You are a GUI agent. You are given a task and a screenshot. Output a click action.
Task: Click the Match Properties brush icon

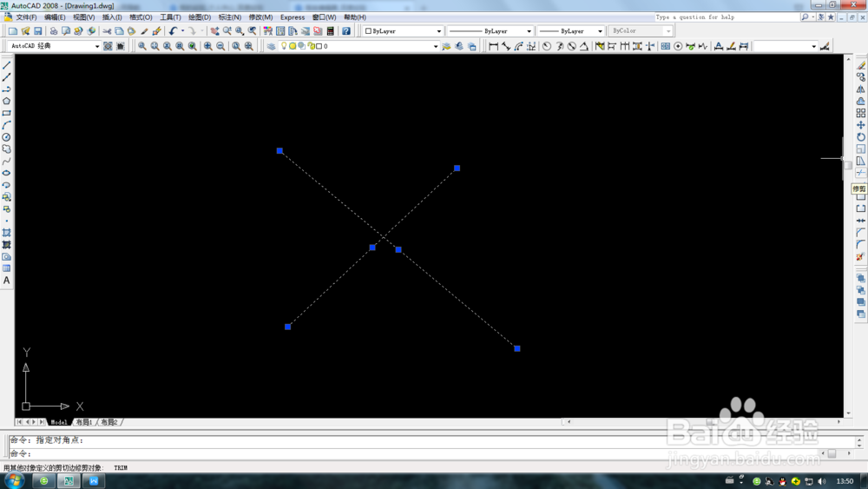(156, 31)
